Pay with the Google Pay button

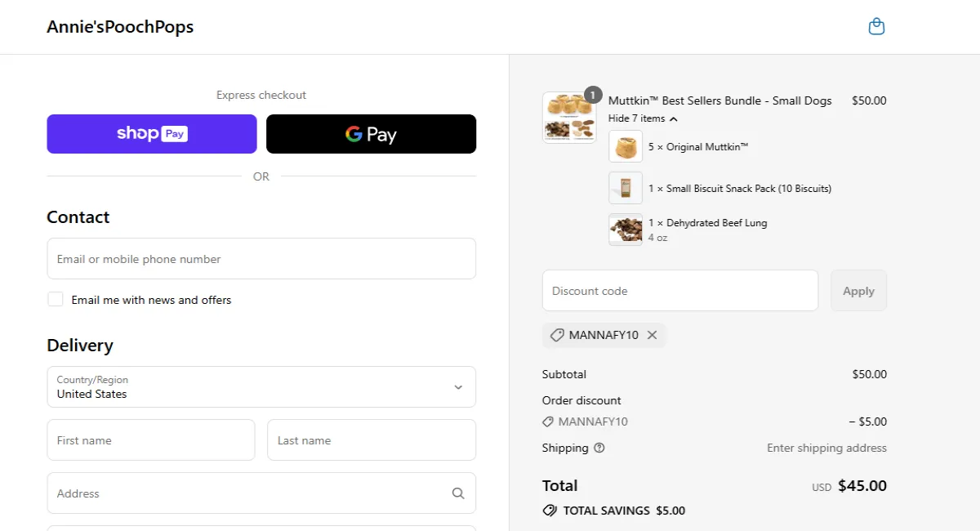tap(371, 134)
